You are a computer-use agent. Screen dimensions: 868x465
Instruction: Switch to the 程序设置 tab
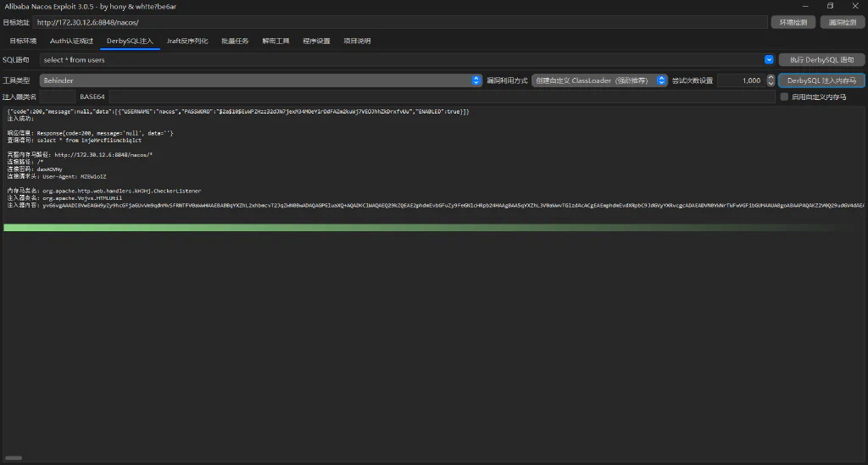tap(317, 41)
